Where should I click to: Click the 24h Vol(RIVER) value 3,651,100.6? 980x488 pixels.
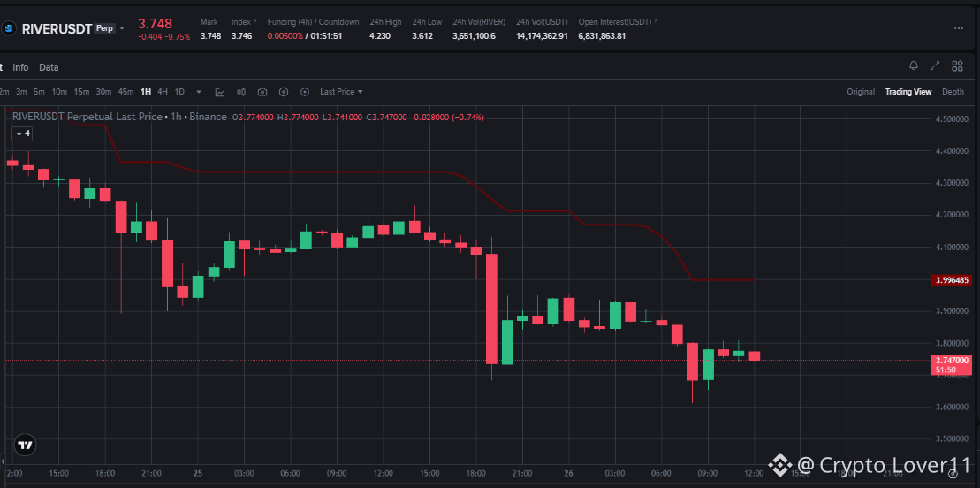(474, 35)
